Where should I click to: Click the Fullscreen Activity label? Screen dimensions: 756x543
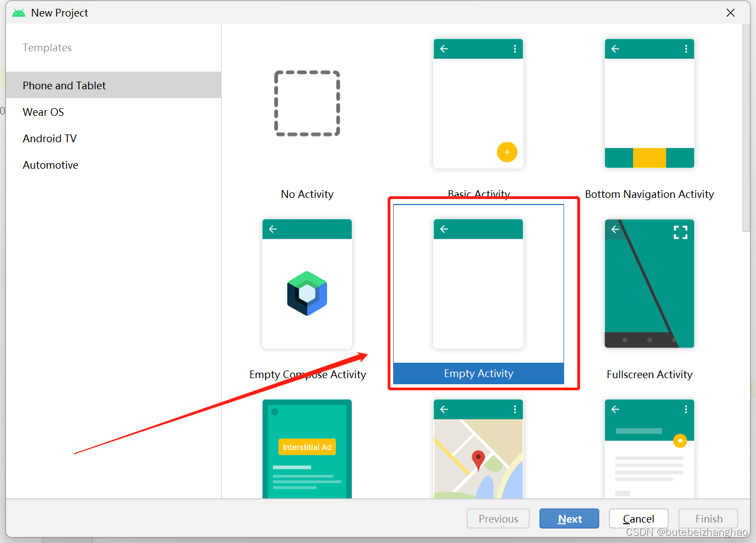[x=649, y=374]
